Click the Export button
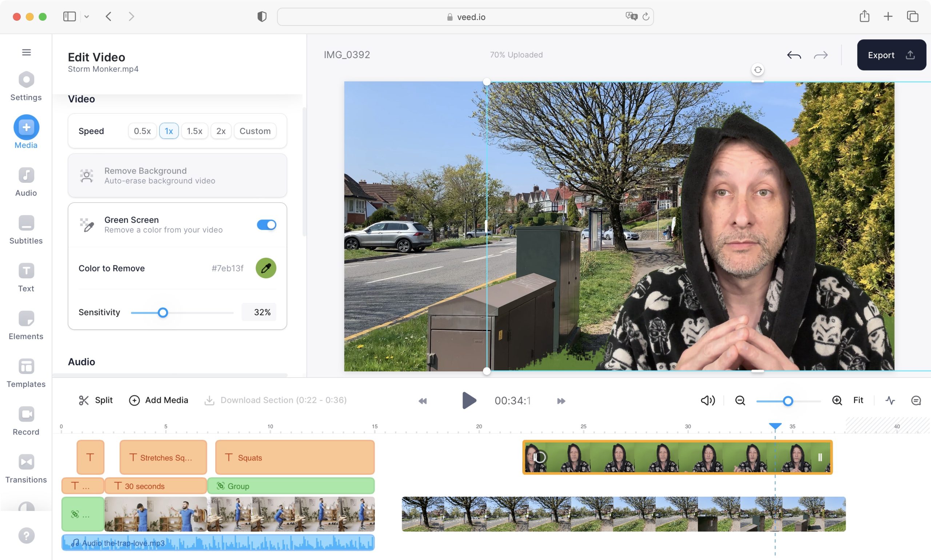The image size is (931, 560). click(x=891, y=55)
